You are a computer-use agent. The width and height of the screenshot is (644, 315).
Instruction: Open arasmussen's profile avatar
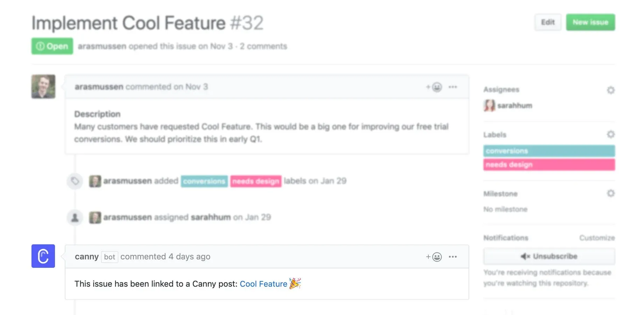click(43, 86)
